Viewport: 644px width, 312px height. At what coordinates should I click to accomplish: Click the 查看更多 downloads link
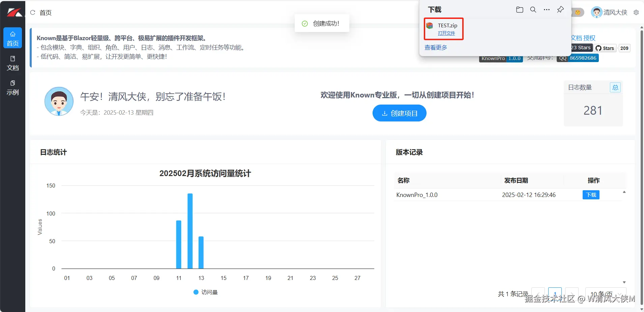coord(436,48)
